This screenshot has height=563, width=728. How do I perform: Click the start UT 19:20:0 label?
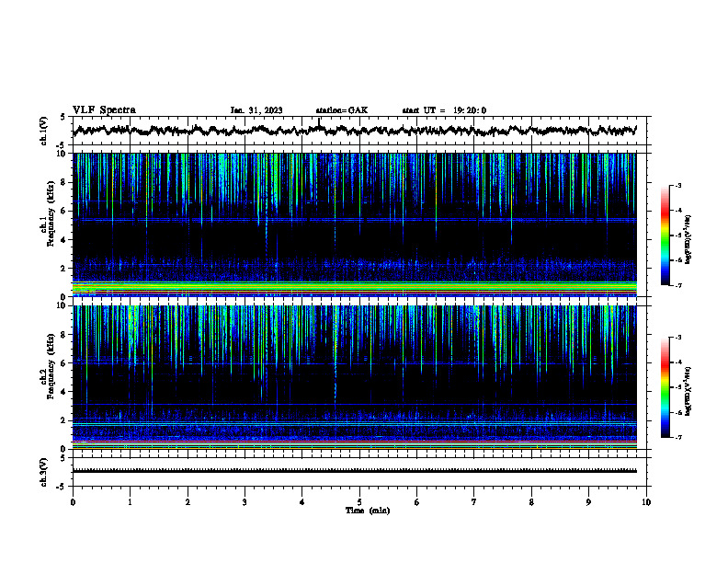pyautogui.click(x=444, y=110)
